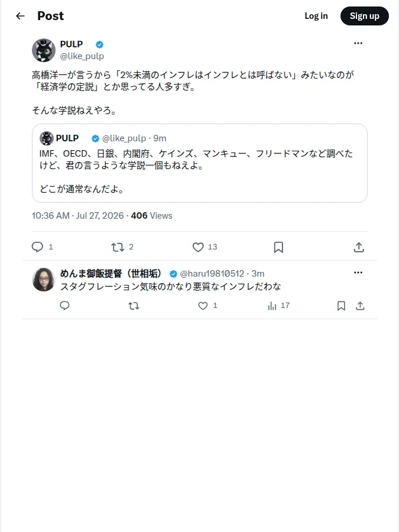Share PULP's main post
Image resolution: width=399 pixels, height=532 pixels.
point(359,247)
